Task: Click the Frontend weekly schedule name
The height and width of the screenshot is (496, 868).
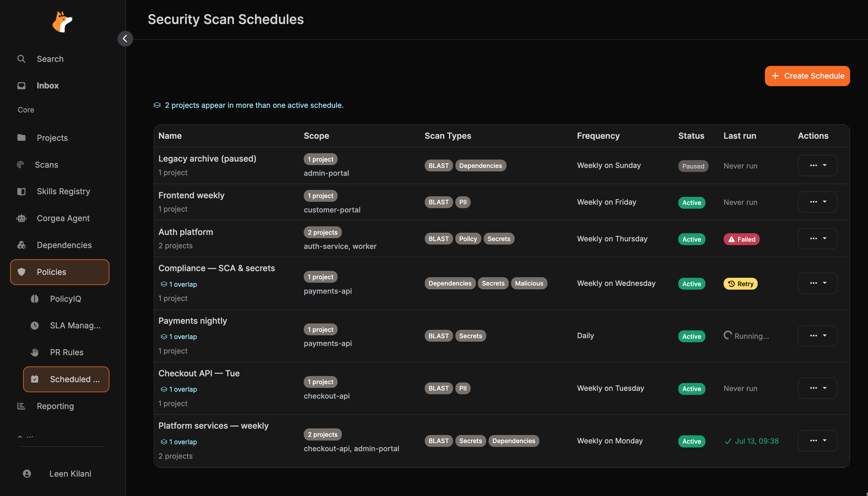Action: coord(191,195)
